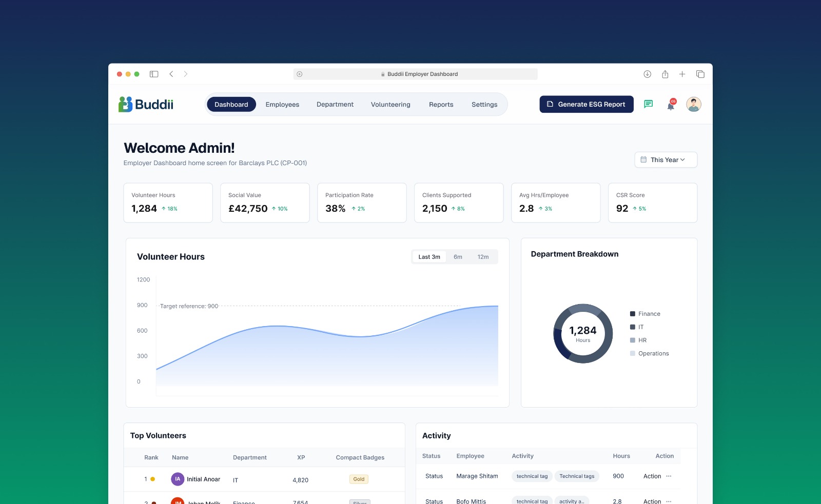Click the Clients Supported 2,150 value
Image resolution: width=821 pixels, height=504 pixels.
point(435,209)
